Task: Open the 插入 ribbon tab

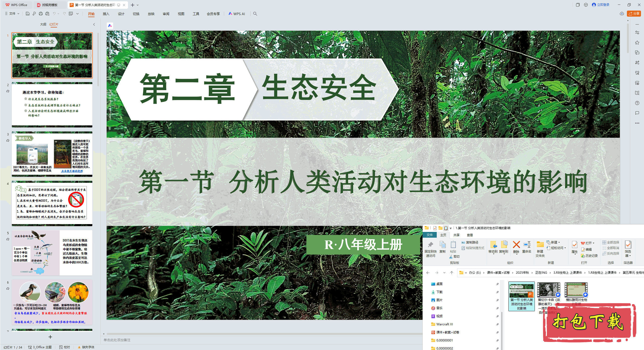Action: point(106,14)
